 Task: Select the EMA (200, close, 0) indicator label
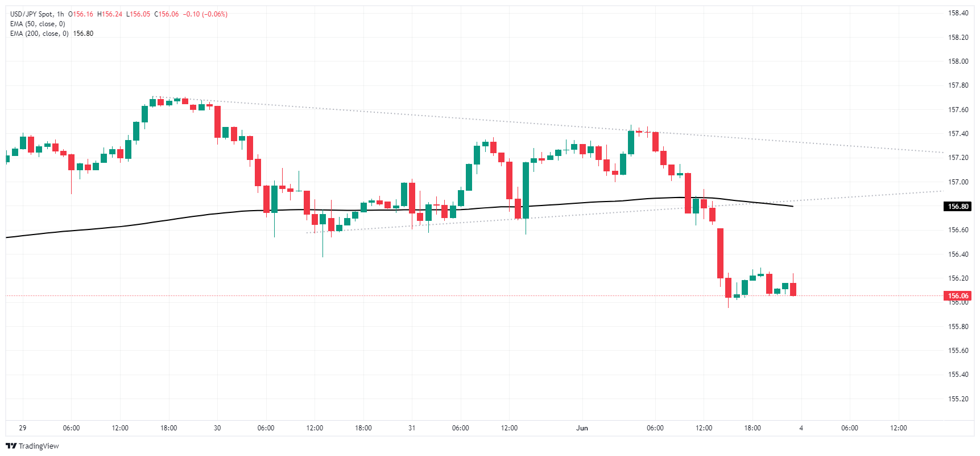coord(39,34)
